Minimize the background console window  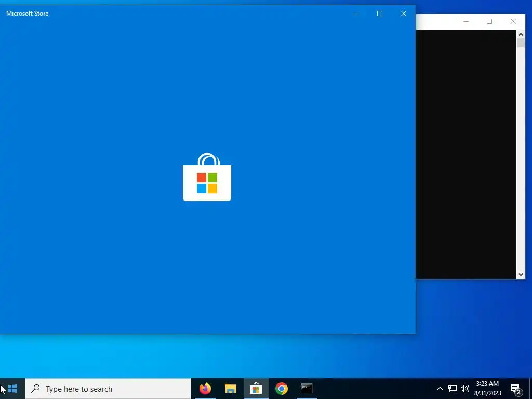point(466,21)
